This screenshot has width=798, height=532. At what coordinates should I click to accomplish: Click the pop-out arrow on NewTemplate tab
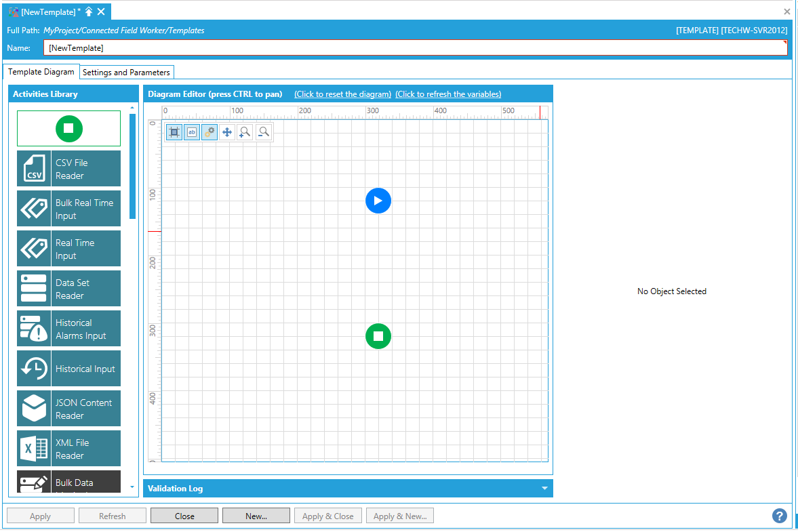coord(89,12)
